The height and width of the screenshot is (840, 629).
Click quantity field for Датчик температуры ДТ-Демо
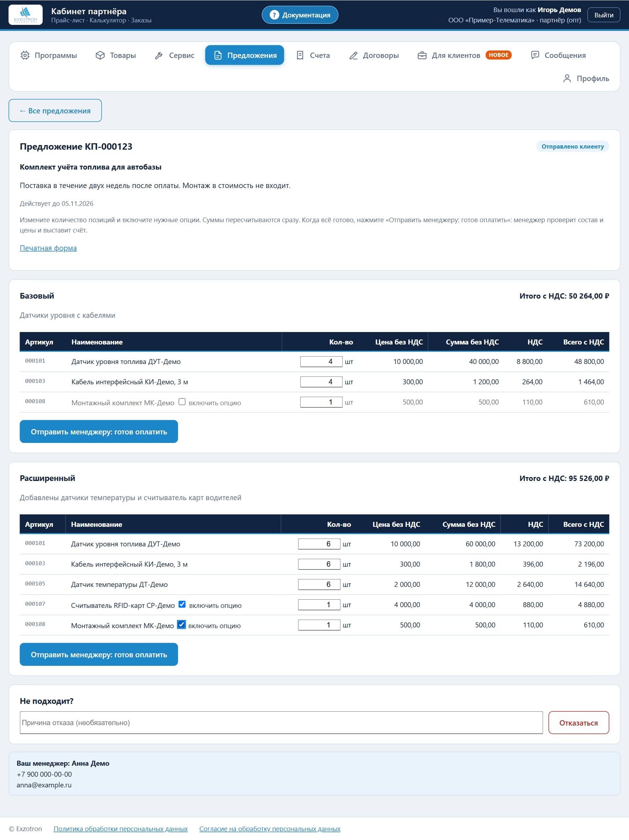click(319, 584)
